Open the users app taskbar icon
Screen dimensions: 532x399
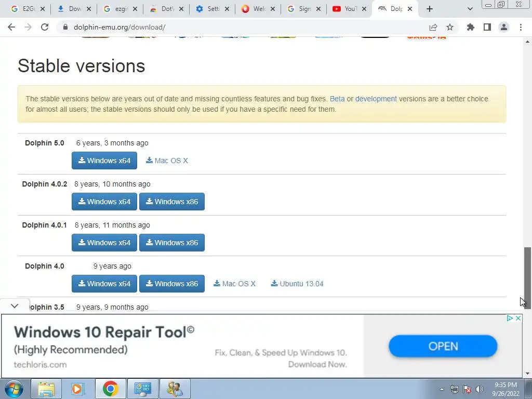coord(175,389)
